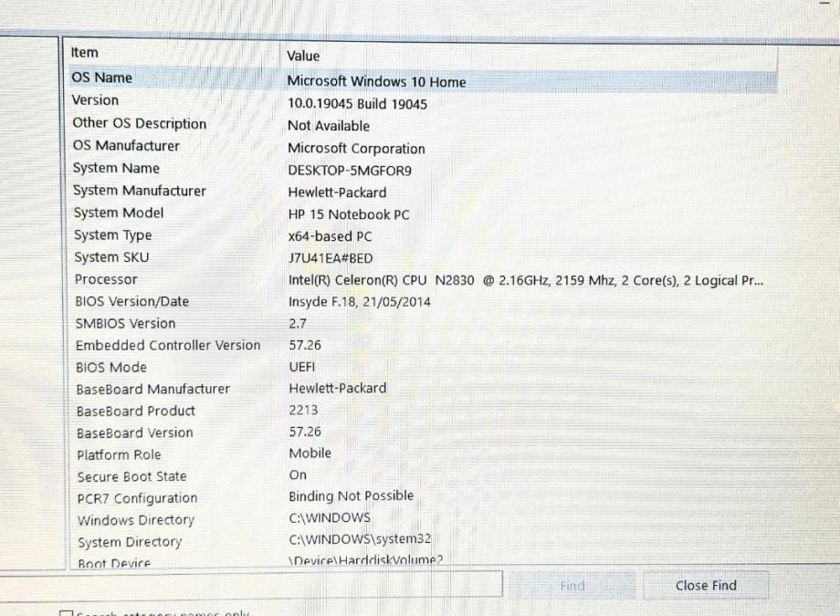Select the BIOS Mode row label
Viewport: 840px width, 616px height.
coord(111,368)
